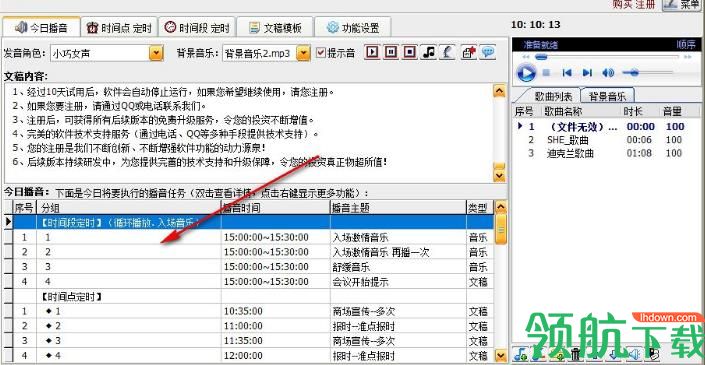This screenshot has height=365, width=705.
Task: Click the trash can delete icon below song list
Action: 575,355
